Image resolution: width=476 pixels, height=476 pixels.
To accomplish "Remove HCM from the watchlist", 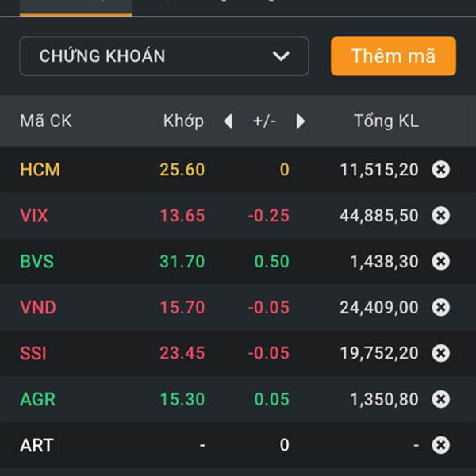I will pos(441,169).
